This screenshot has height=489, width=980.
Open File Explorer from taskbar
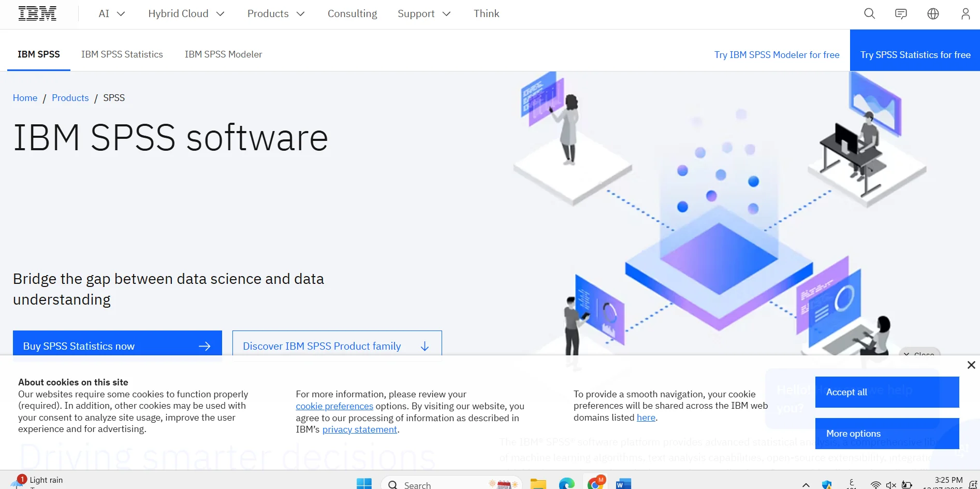(x=538, y=484)
